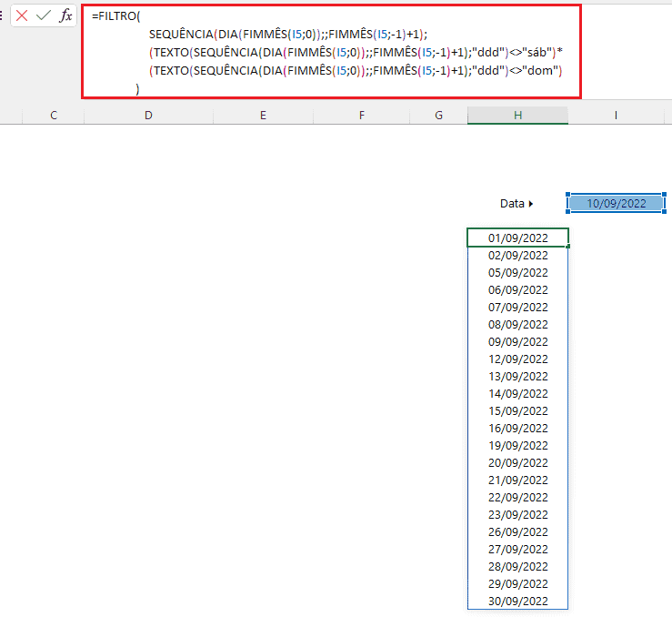Select the cell with 14/09/2022
This screenshot has height=617, width=672.
[517, 394]
